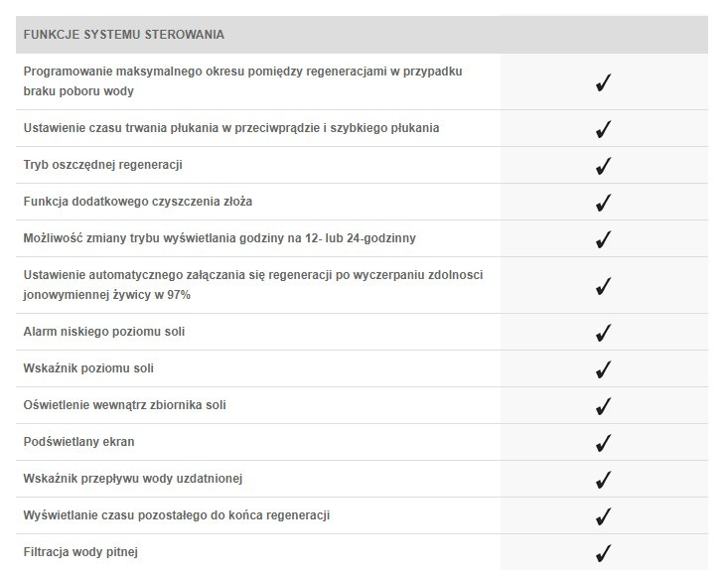Click 'Alarm niskiego poziomu soli' label
The image size is (728, 579).
click(x=104, y=332)
